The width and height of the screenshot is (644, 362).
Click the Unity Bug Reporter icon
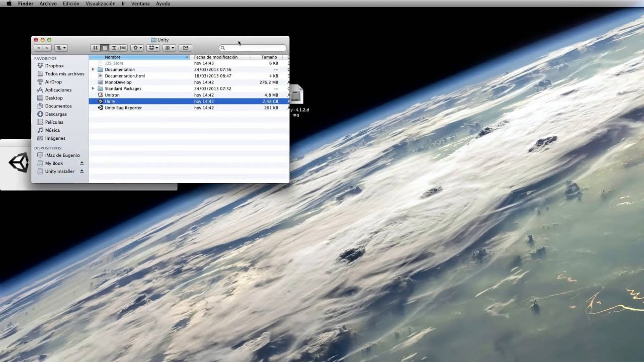coord(100,108)
